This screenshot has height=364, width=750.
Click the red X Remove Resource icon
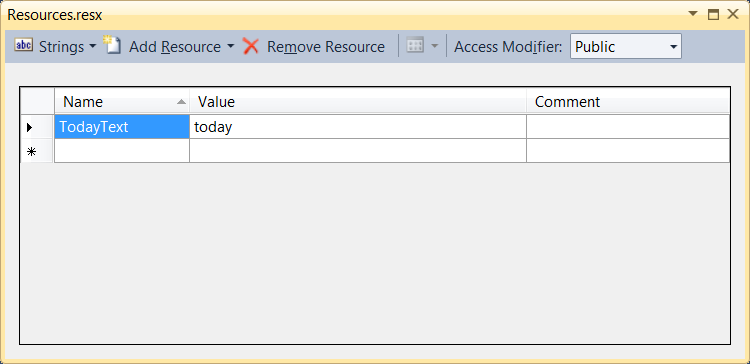[251, 46]
